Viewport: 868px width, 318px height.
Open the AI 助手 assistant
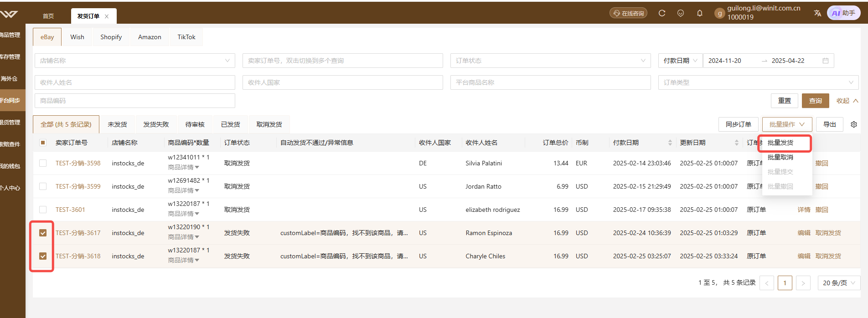[844, 13]
